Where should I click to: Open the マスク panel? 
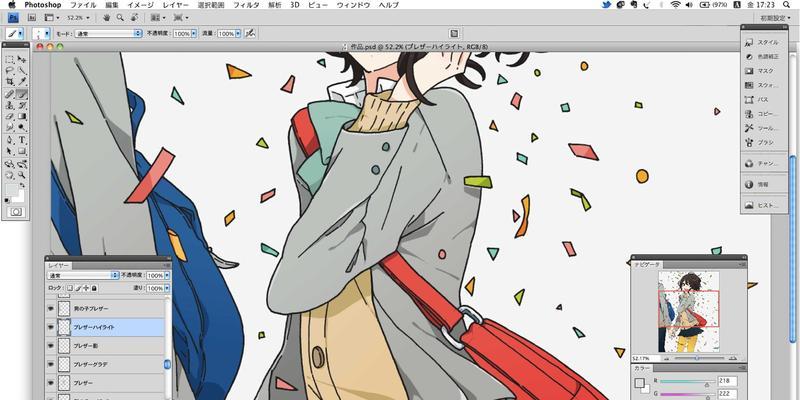click(x=762, y=71)
